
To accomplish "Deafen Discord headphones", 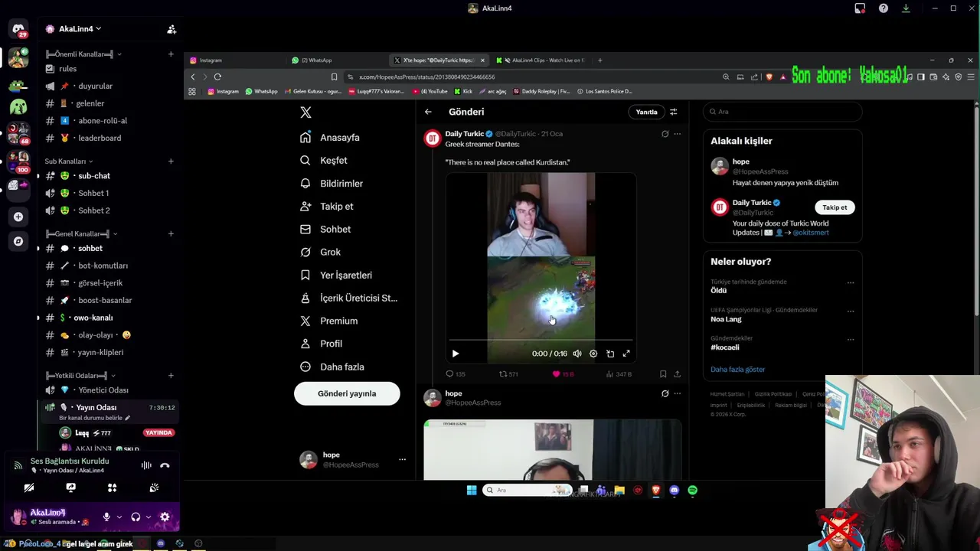I will [136, 517].
